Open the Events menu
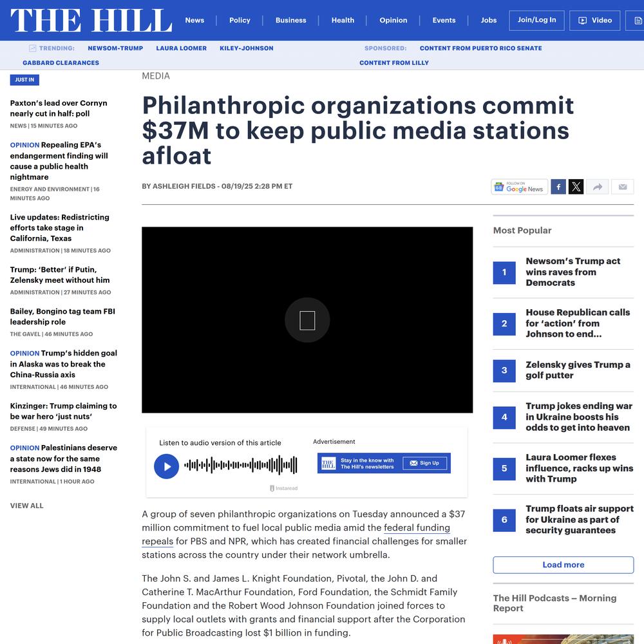 (444, 20)
